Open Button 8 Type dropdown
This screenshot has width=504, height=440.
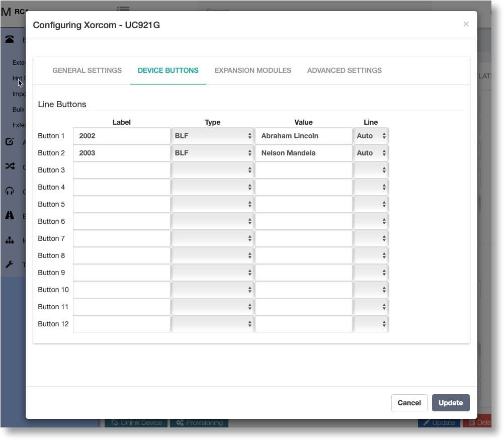(x=212, y=255)
